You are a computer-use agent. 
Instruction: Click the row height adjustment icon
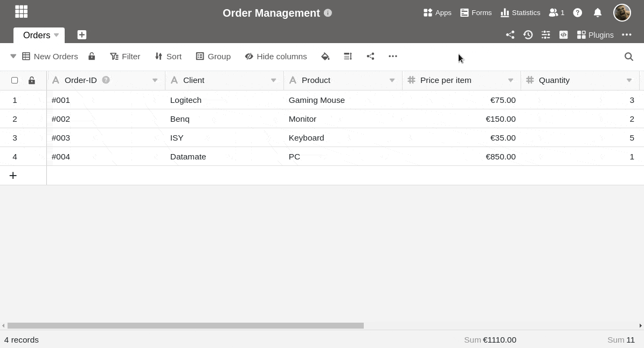tap(348, 57)
